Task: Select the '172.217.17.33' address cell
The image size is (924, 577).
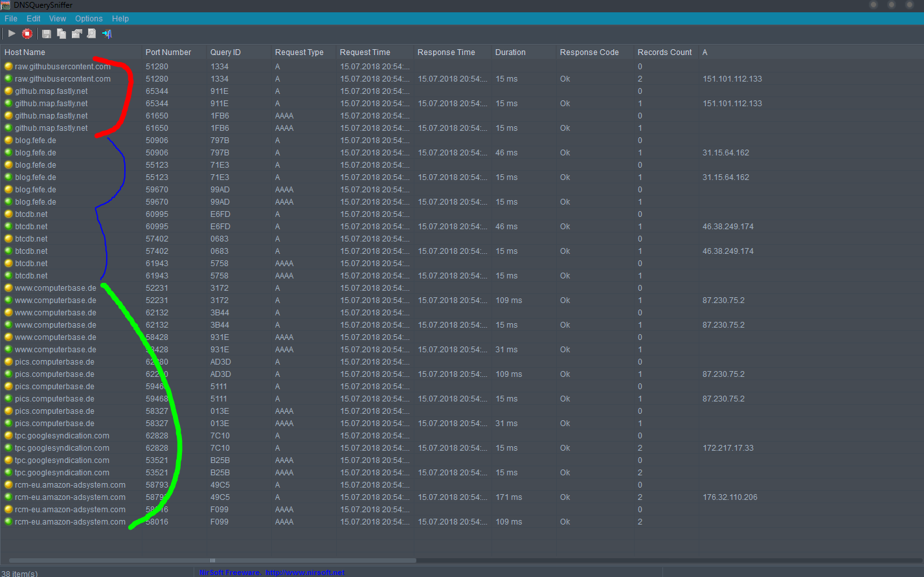Action: click(x=728, y=447)
